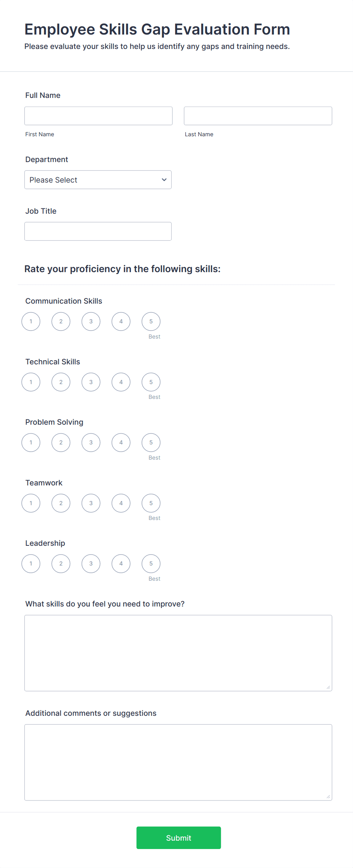Click the Department dropdown chevron arrow
Screen dimensions: 353x868
point(164,180)
